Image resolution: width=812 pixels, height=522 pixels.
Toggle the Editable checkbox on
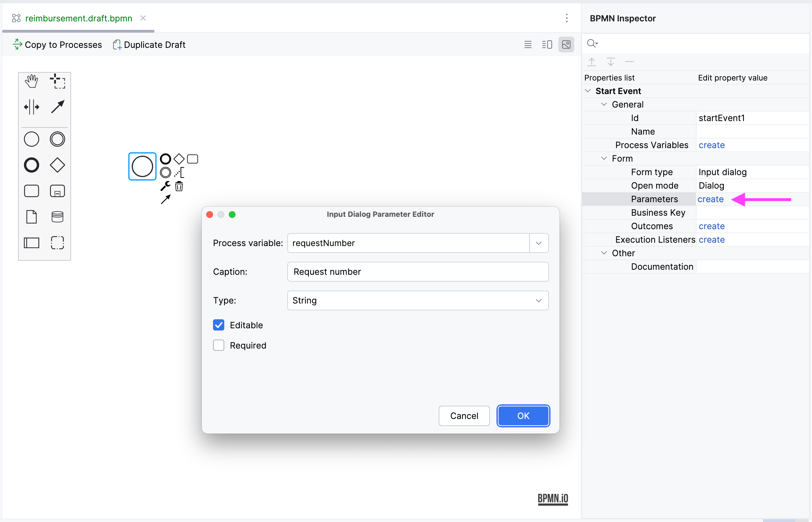[219, 325]
